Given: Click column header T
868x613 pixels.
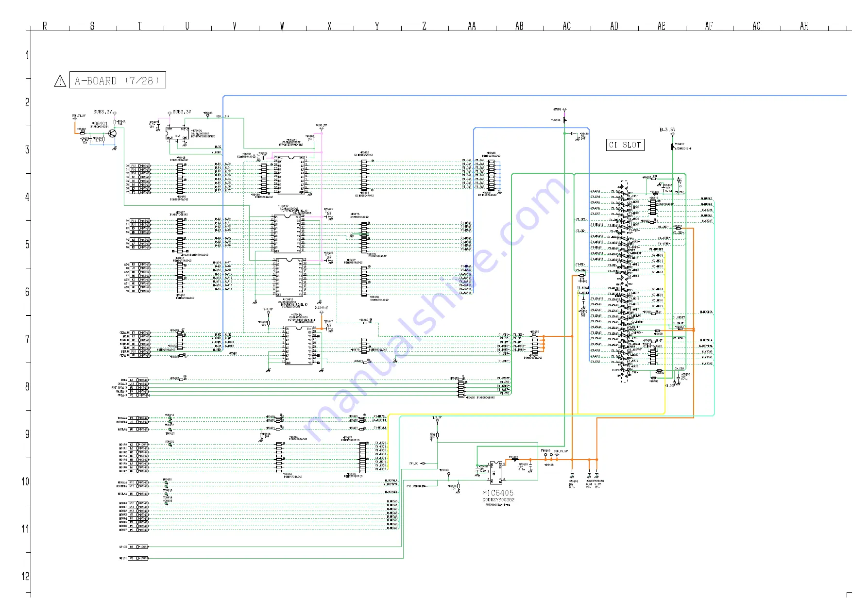Looking at the screenshot, I should pyautogui.click(x=139, y=26).
